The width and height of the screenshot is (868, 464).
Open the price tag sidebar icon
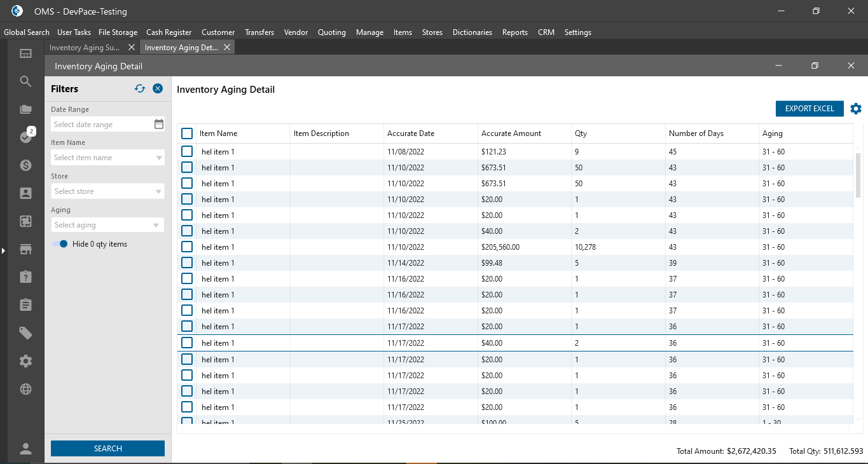tap(25, 333)
